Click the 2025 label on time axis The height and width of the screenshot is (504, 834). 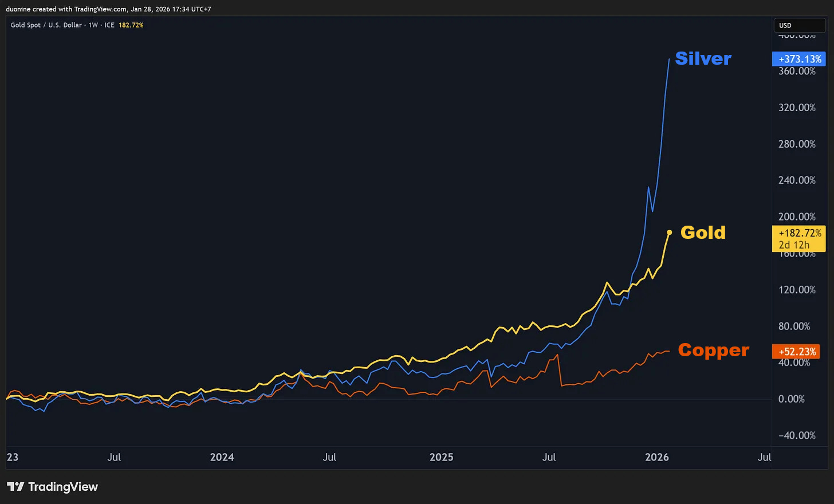coord(441,457)
